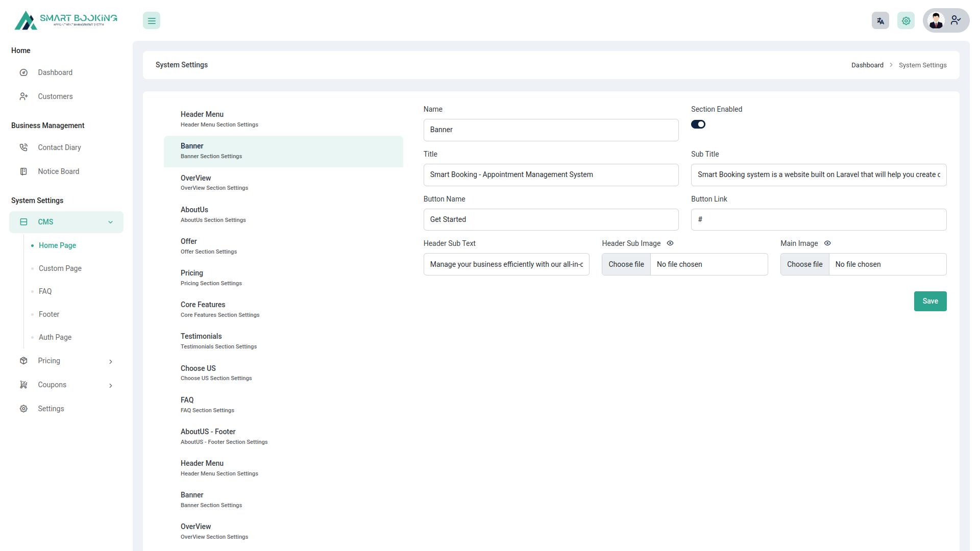
Task: Navigate to Dashboard via the breadcrumb link
Action: [867, 65]
